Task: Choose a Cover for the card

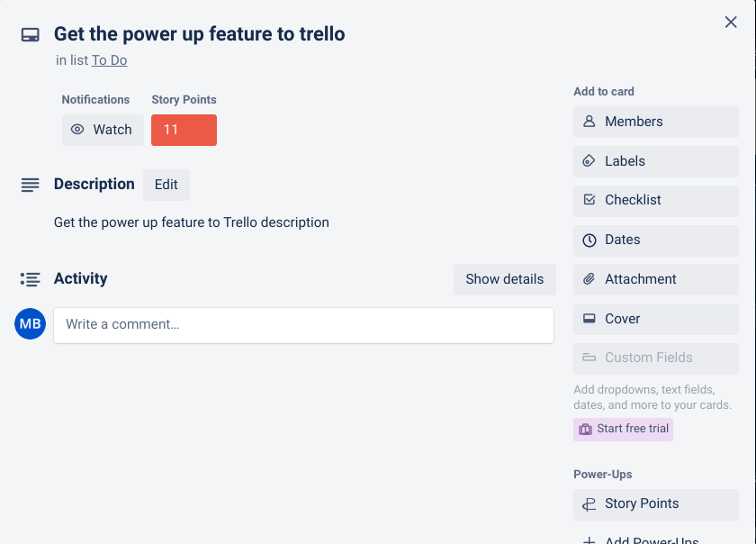Action: click(656, 319)
